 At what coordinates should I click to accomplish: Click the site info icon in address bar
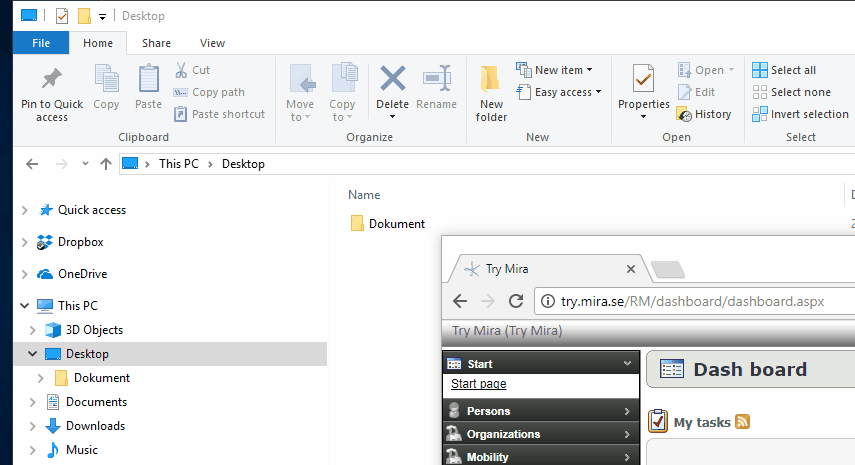tap(547, 301)
